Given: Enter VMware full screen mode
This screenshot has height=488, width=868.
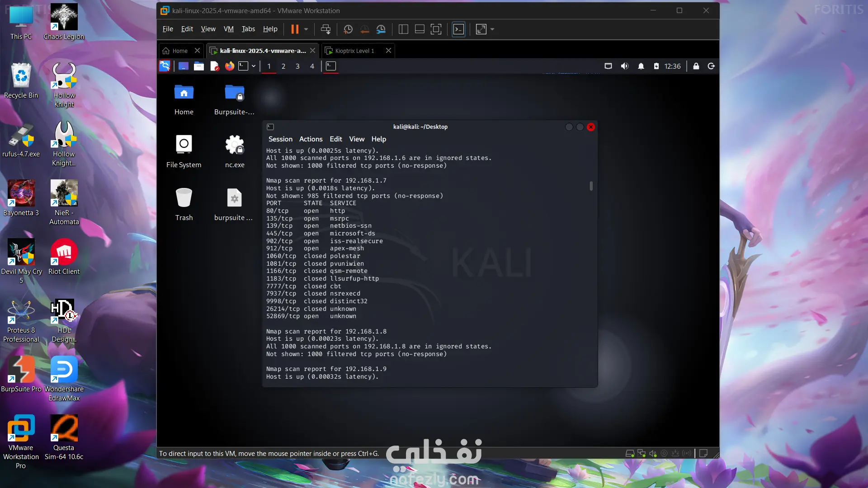Looking at the screenshot, I should click(436, 29).
